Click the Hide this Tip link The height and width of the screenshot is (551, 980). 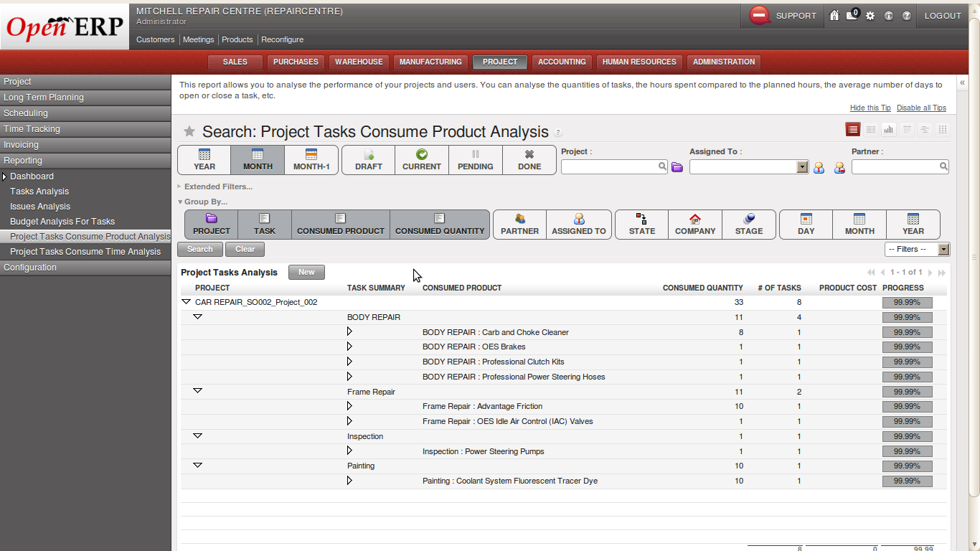[870, 108]
